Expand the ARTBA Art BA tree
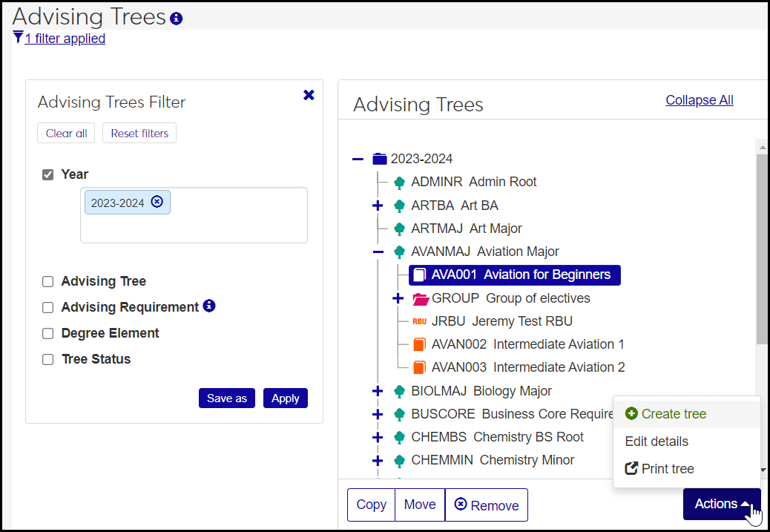 point(378,206)
